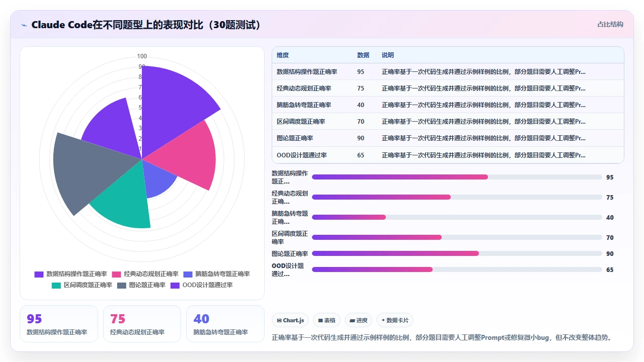Viewport: 644px width, 362px height.
Task: Click value 65 in the table's 数据 column
Action: (x=361, y=155)
